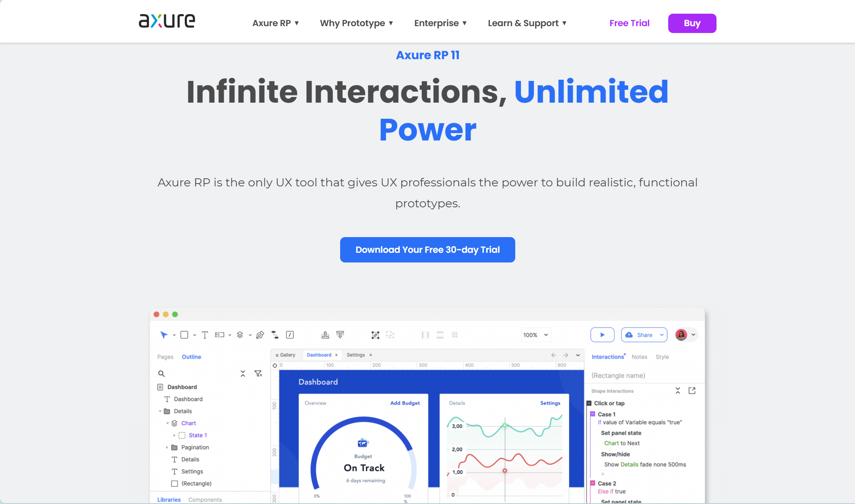Click the back arrow in tab bar
Image resolution: width=855 pixels, height=504 pixels.
pyautogui.click(x=553, y=355)
